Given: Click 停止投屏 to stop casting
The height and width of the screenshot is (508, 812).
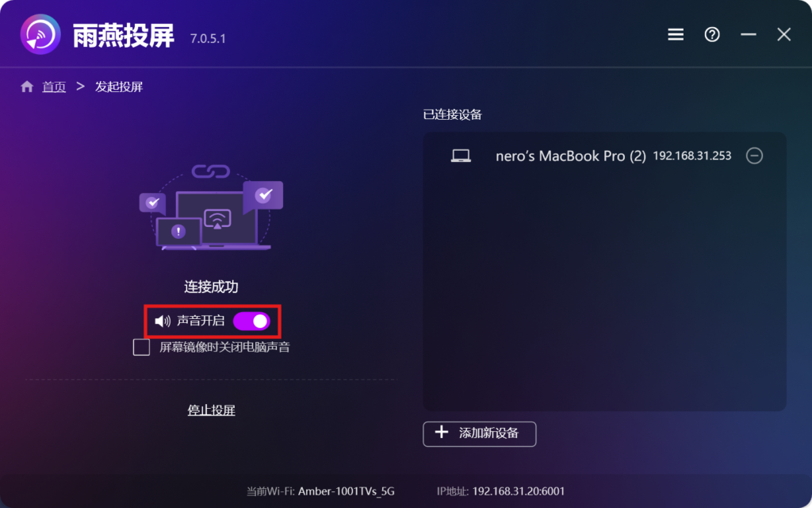Looking at the screenshot, I should (211, 410).
